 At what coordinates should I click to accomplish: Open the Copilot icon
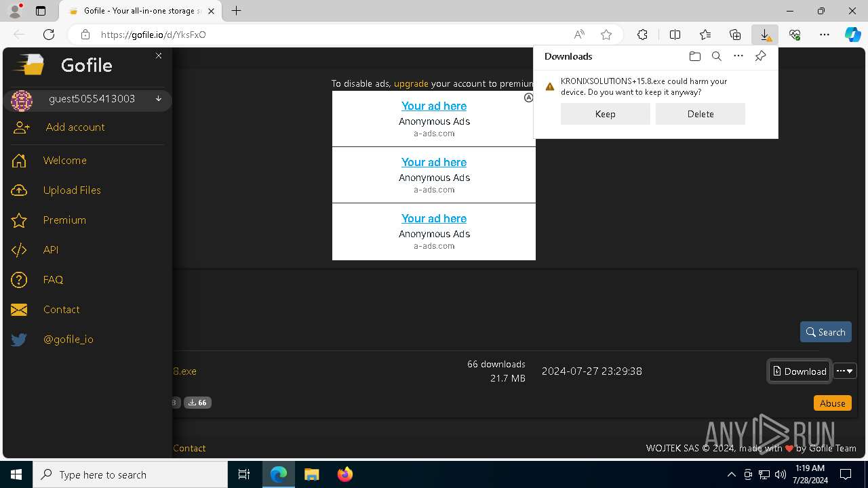[852, 35]
